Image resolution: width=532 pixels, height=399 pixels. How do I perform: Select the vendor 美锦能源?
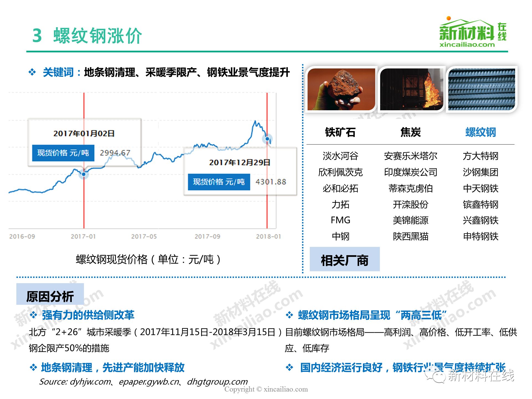(411, 220)
